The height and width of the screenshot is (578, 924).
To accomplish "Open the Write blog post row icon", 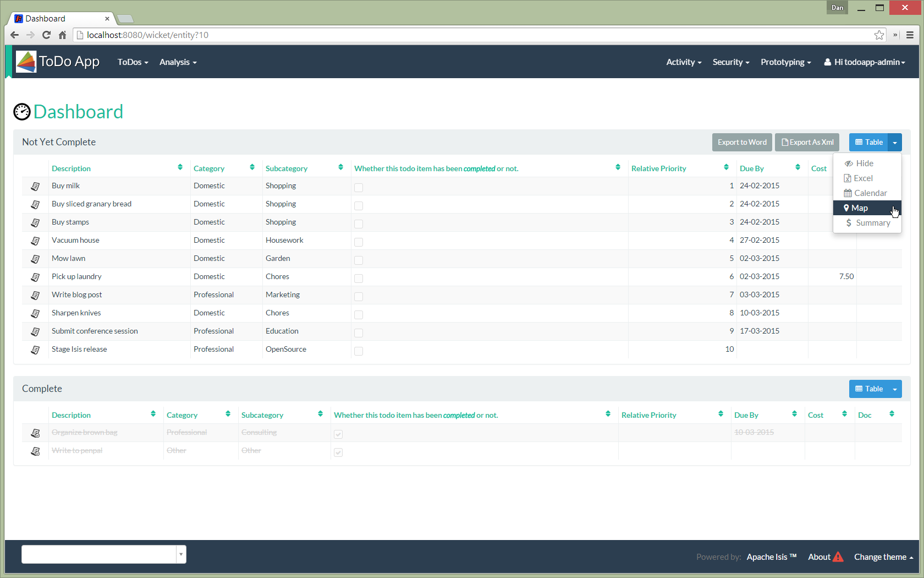I will point(35,296).
